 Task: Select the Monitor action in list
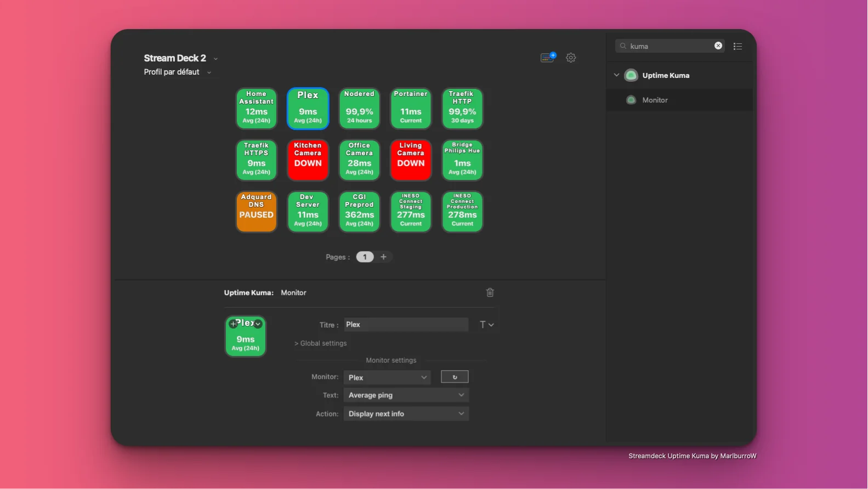[679, 100]
